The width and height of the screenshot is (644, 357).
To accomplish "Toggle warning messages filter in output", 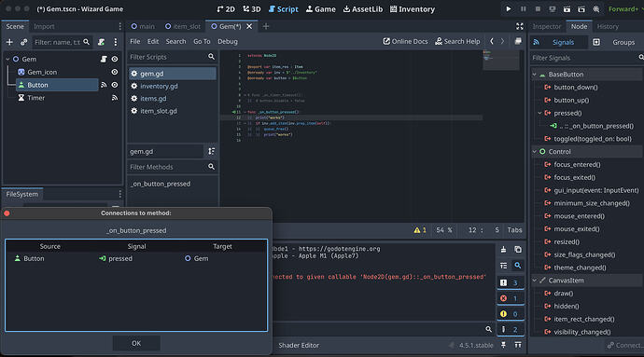I will click(x=511, y=314).
